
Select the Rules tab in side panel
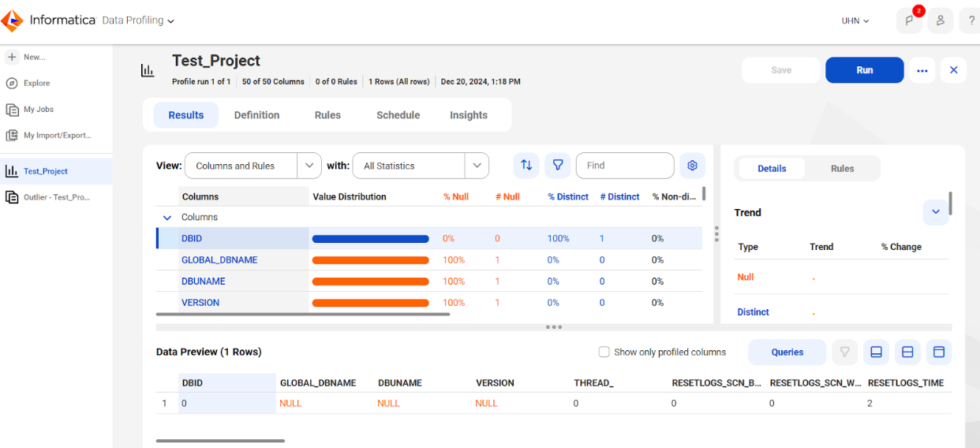[842, 169]
